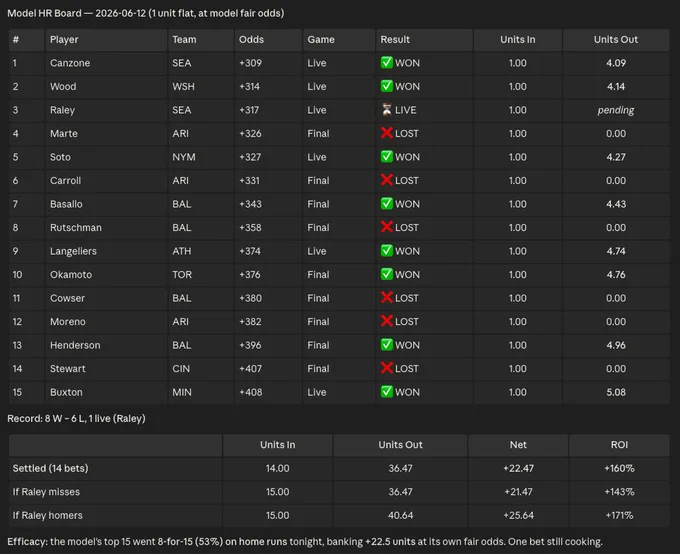Click the +408 odds value

point(251,392)
